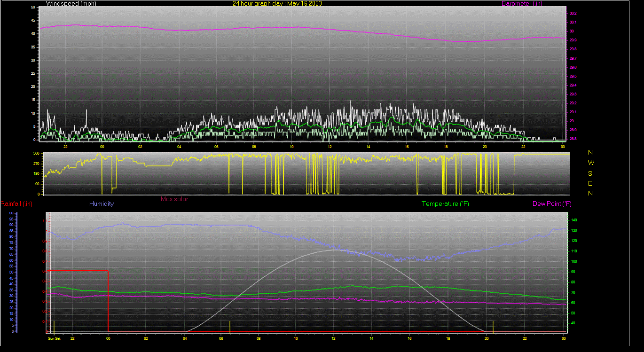Click the 30.2 tick on barometer scale

tap(572, 13)
